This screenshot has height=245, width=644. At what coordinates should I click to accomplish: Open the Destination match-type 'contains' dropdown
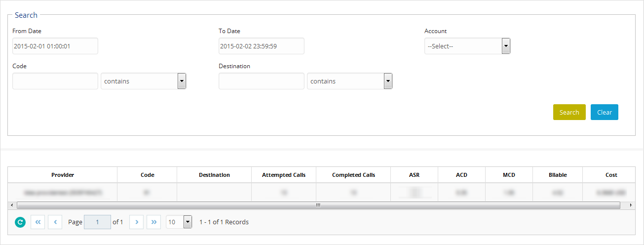pyautogui.click(x=349, y=81)
